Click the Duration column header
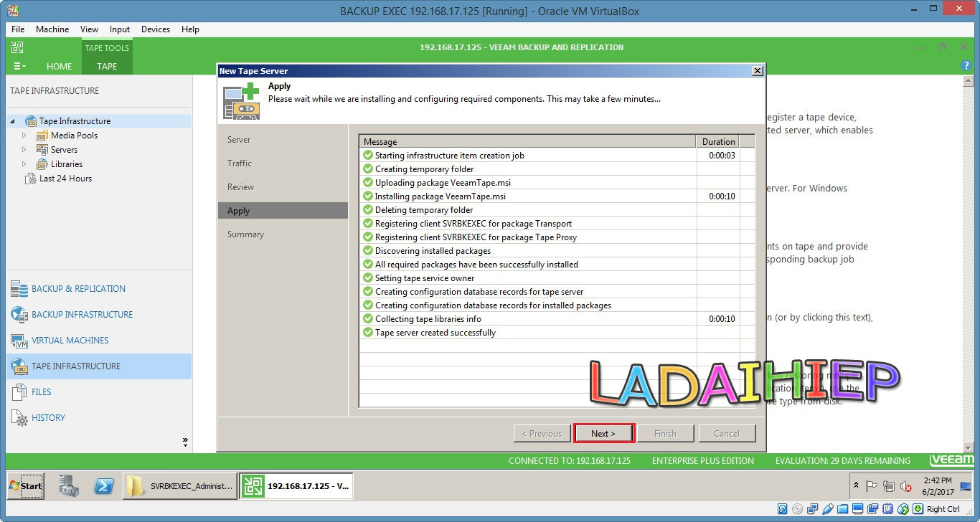The width and height of the screenshot is (980, 522). (718, 142)
